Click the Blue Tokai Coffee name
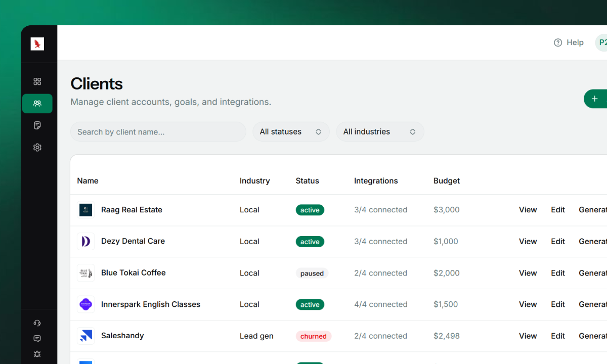Viewport: 607px width, 364px height. pos(134,273)
